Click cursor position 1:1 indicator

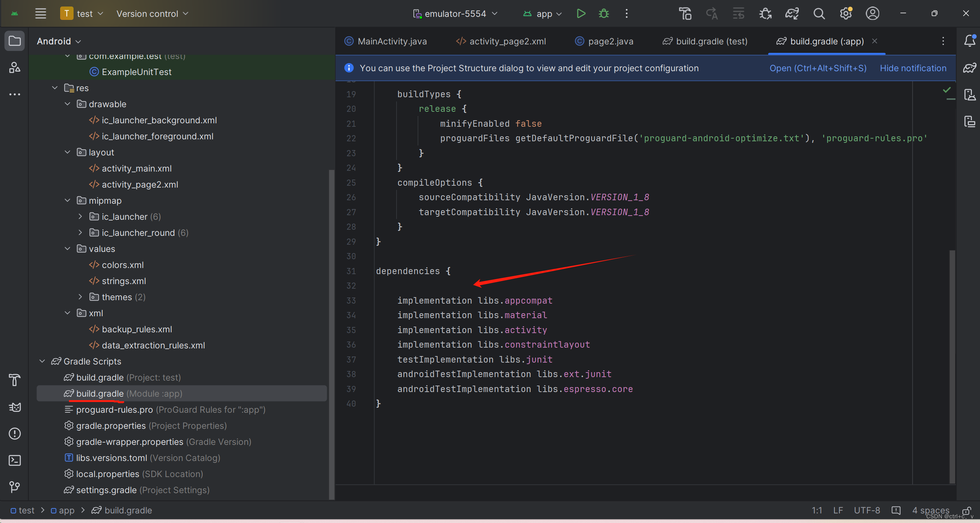[x=817, y=510]
